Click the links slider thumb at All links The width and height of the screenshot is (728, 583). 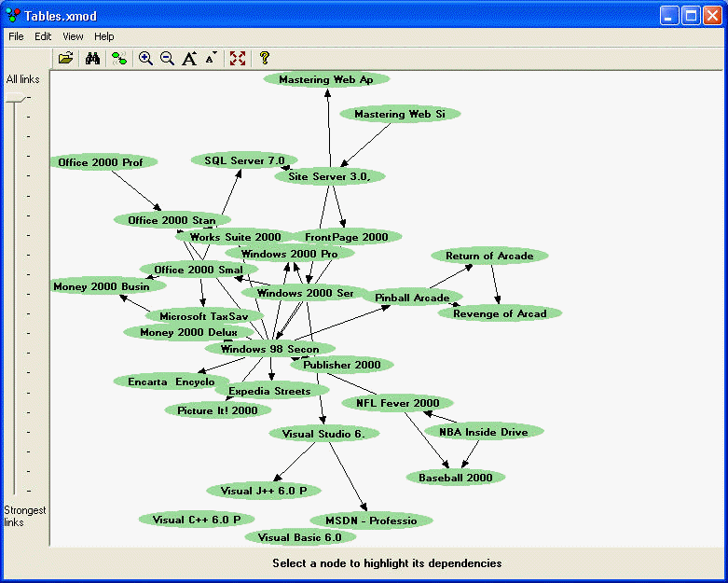pyautogui.click(x=14, y=99)
